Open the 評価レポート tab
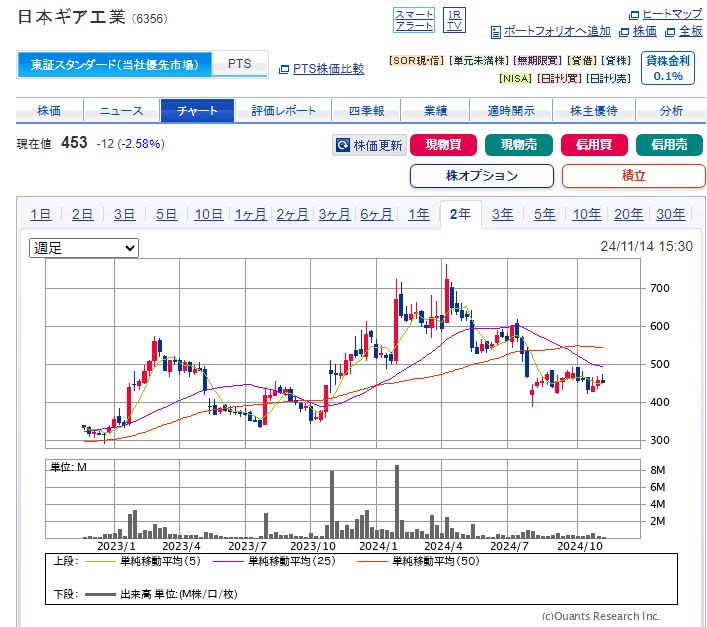The width and height of the screenshot is (707, 627). click(283, 110)
